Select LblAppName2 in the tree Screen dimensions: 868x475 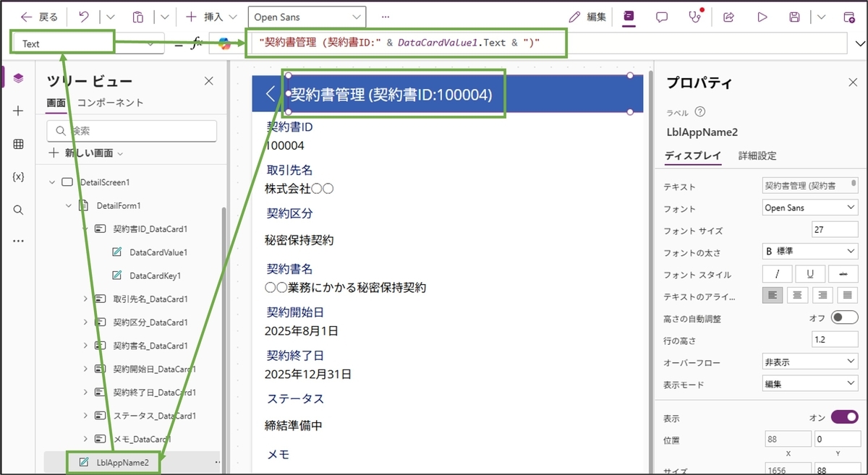(122, 462)
